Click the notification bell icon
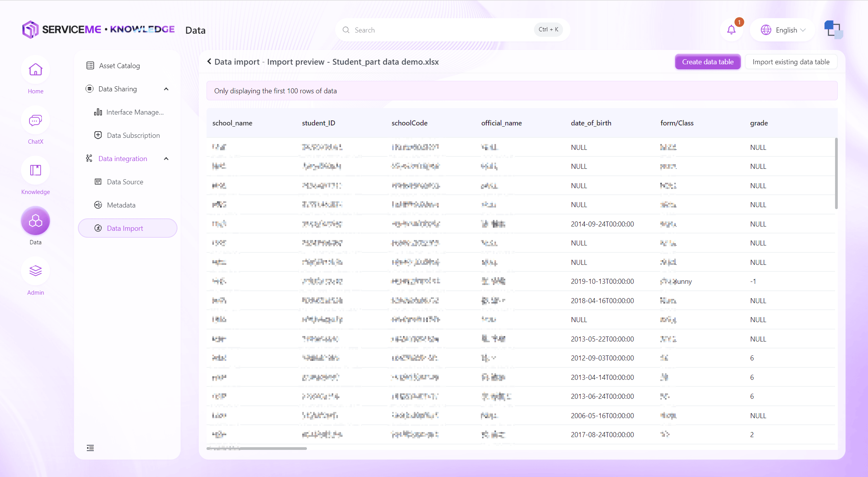This screenshot has height=477, width=868. click(x=731, y=30)
